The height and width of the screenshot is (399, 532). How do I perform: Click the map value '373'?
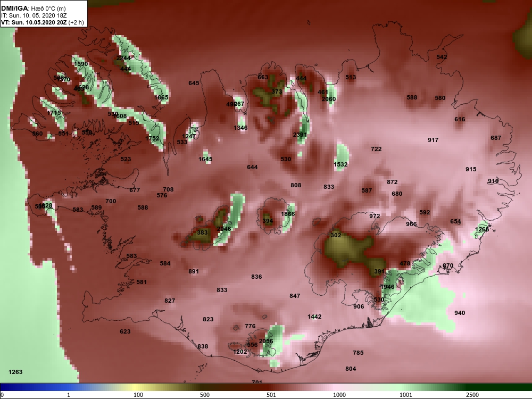coord(277,92)
